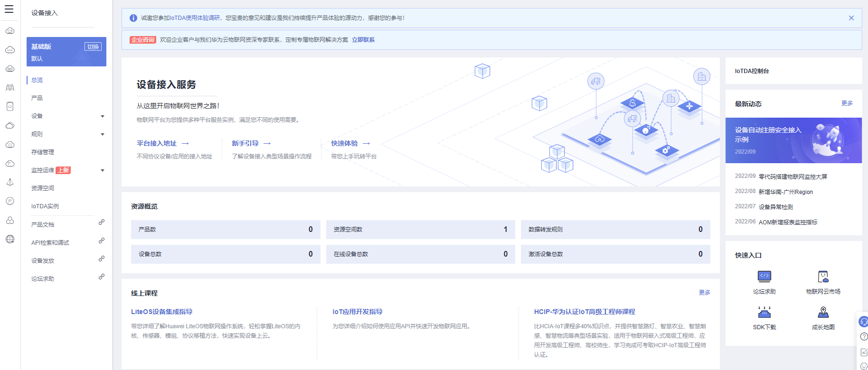The height and width of the screenshot is (370, 868).
Task: Open IoTDA实例 in the sidebar
Action: pyautogui.click(x=45, y=206)
